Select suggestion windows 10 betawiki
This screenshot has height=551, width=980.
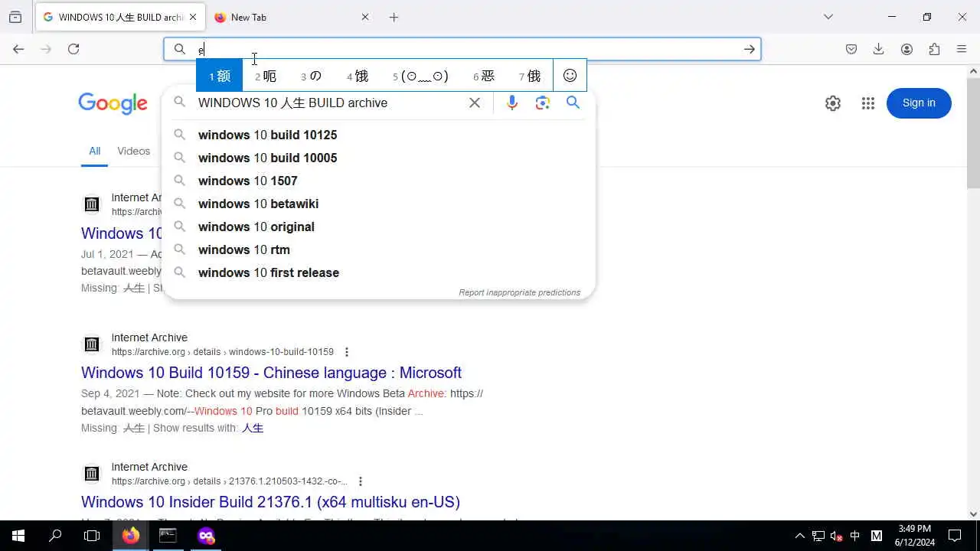click(379, 204)
